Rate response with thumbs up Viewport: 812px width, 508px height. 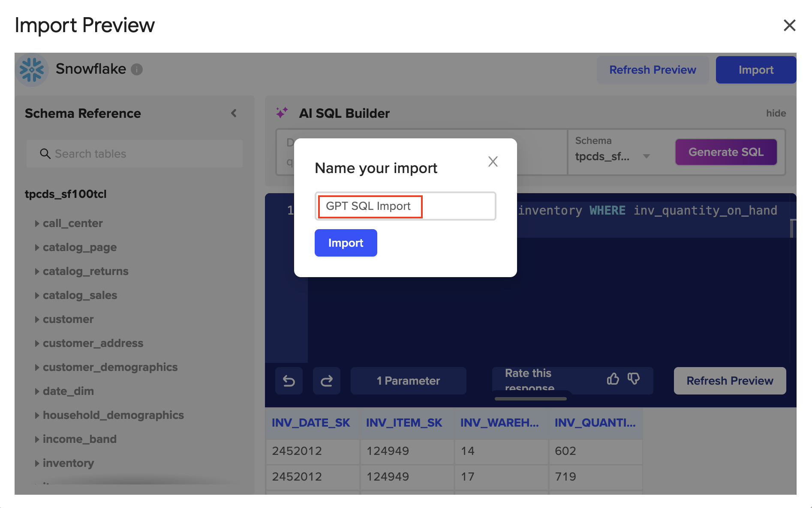point(613,379)
